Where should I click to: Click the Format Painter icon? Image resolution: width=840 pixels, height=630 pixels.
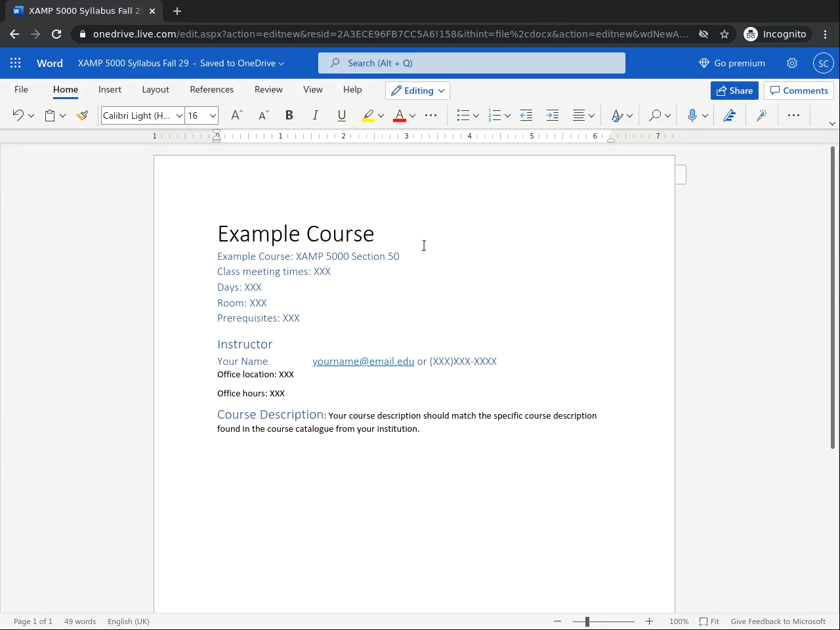click(x=82, y=115)
